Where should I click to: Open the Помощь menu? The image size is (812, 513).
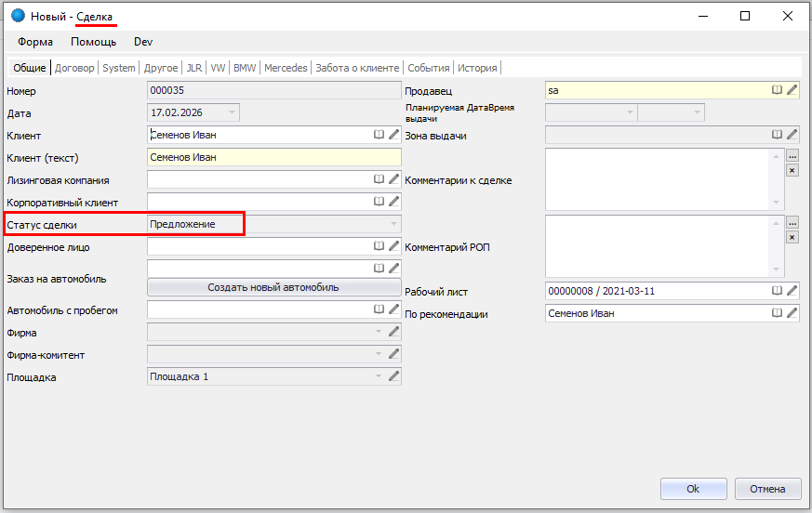point(94,42)
